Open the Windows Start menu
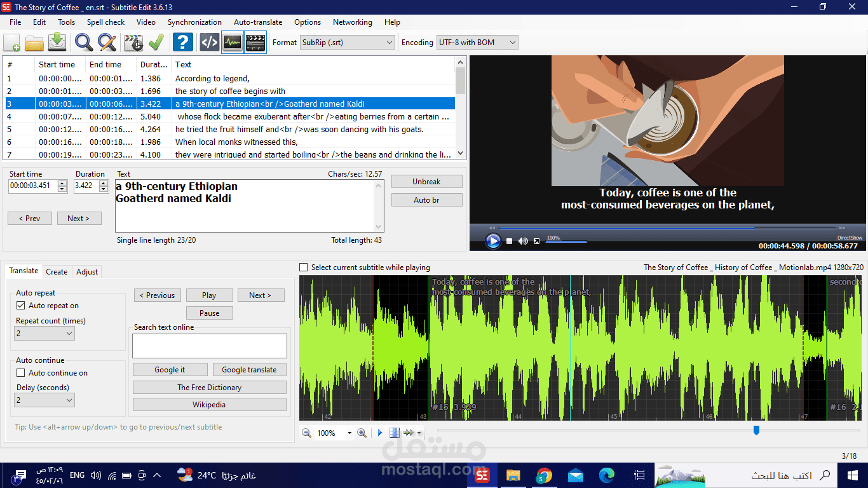Screen dimensions: 868x488 853,475
